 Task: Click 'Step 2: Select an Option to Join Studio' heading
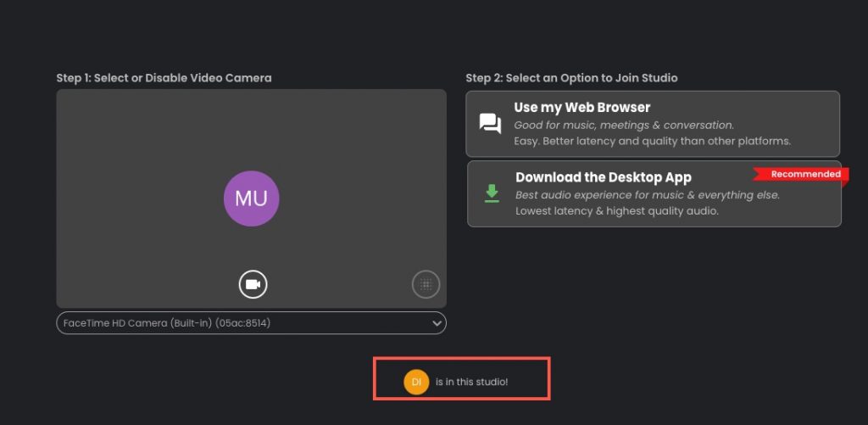point(571,78)
